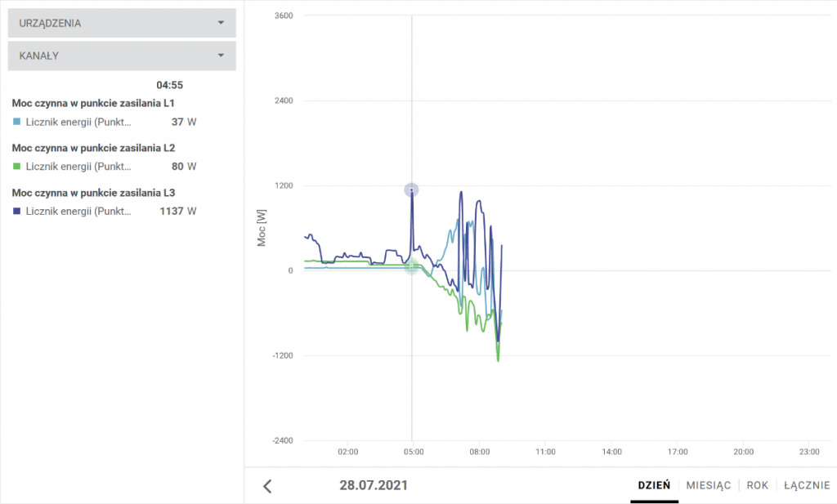Screen dimensions: 837x504
Task: Select the L2 Licznik energii legend entry
Action: (78, 167)
